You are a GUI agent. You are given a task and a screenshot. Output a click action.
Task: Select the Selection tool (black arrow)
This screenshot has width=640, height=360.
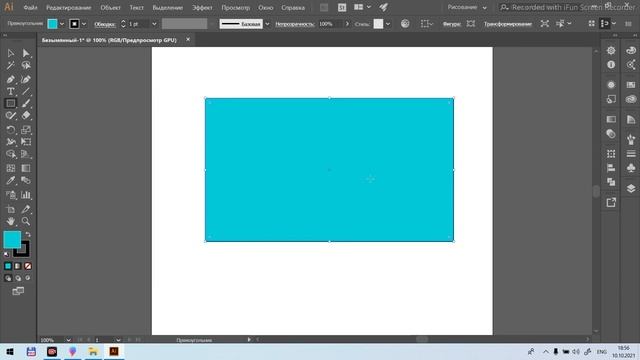click(11, 53)
